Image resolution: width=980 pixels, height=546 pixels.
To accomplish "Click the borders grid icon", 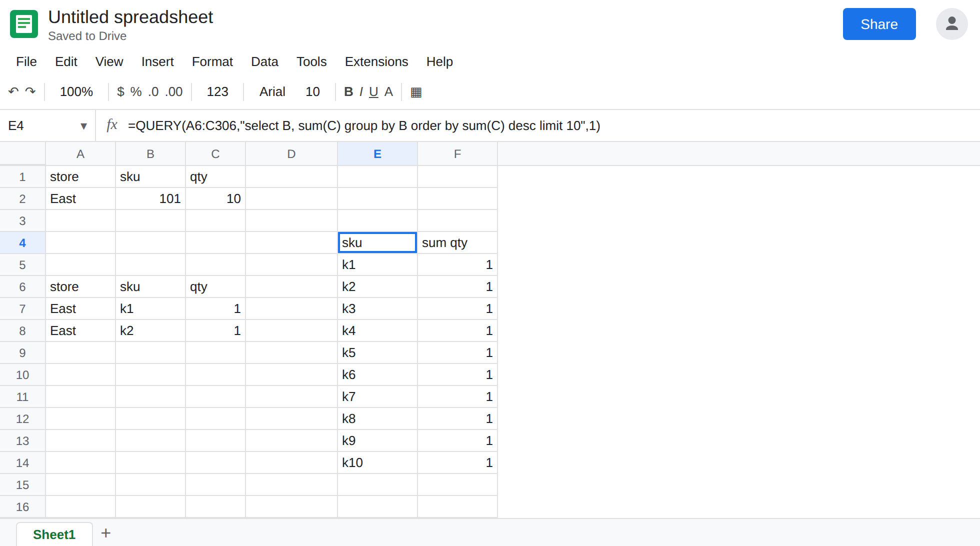I will [x=416, y=92].
